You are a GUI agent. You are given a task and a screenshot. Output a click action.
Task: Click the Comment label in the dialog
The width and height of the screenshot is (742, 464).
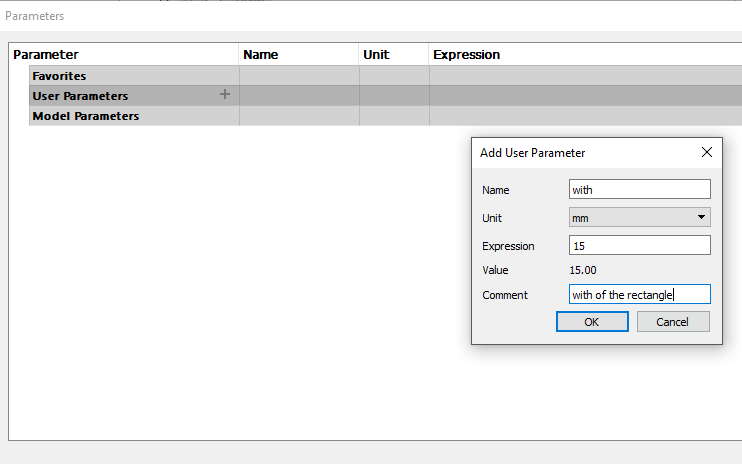[x=505, y=295]
